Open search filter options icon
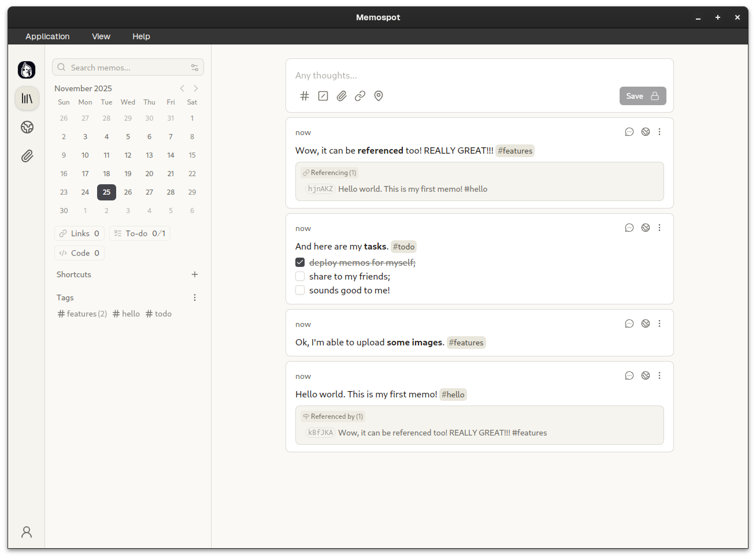 click(195, 68)
